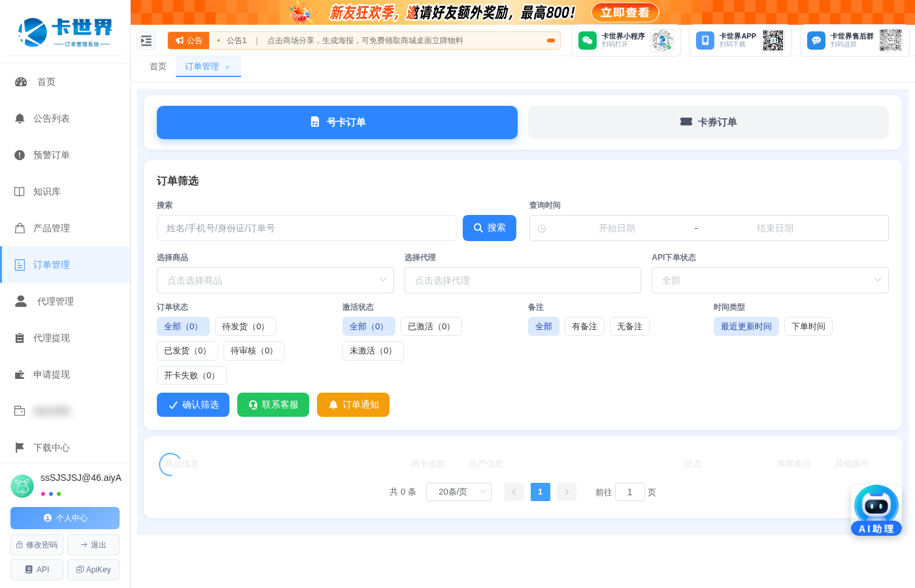
Task: Open the 20条/页 page size dropdown
Action: click(459, 492)
